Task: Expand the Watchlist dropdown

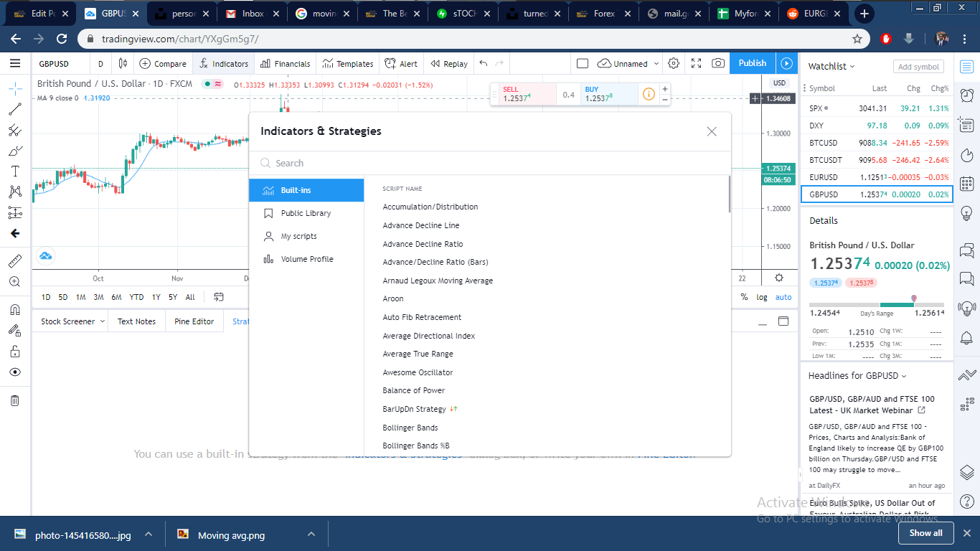Action: tap(831, 66)
